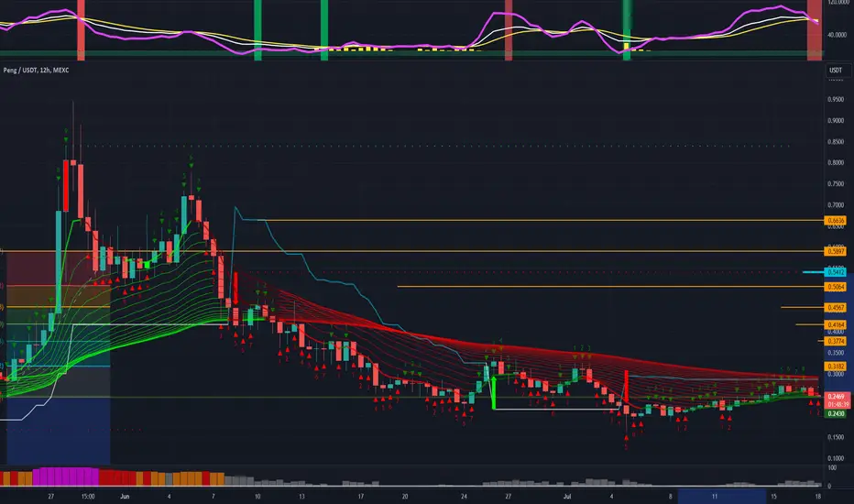The image size is (854, 504).
Task: Click the green 0.2430 price label
Action: point(835,414)
